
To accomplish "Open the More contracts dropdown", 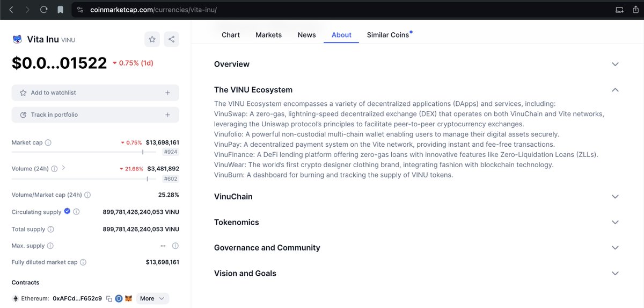I will (152, 298).
